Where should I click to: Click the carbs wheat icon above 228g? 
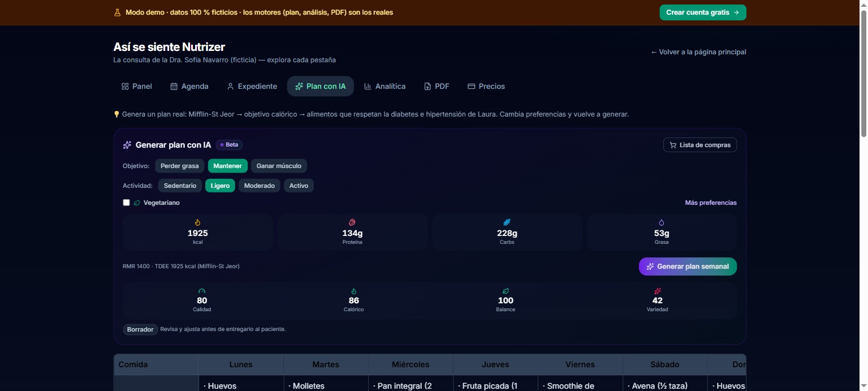507,222
